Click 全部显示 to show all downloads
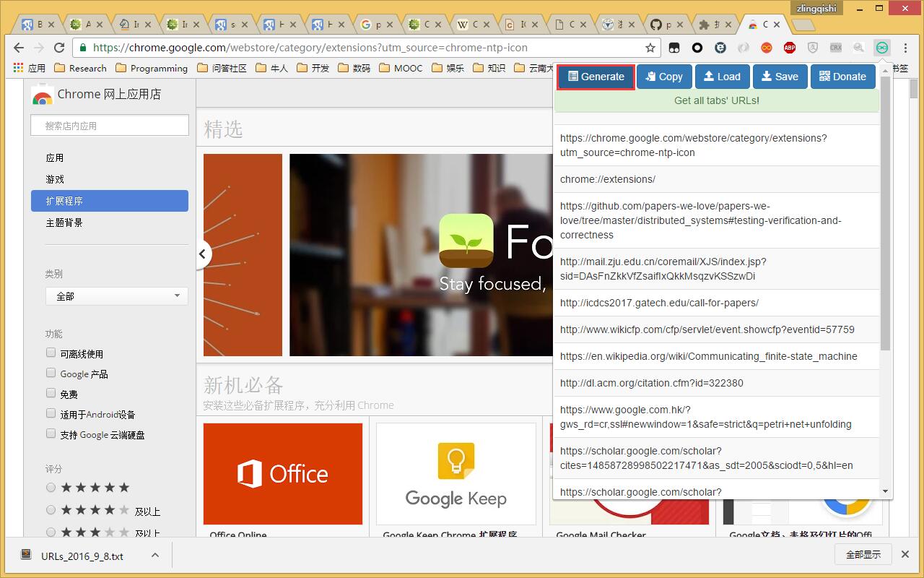The image size is (924, 578). [x=863, y=554]
